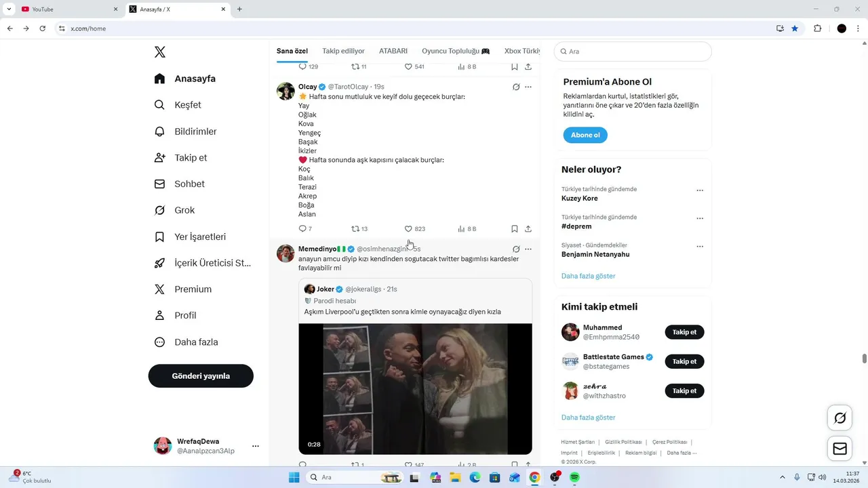Play the quoted Joker video
868x488 pixels.
pyautogui.click(x=415, y=388)
